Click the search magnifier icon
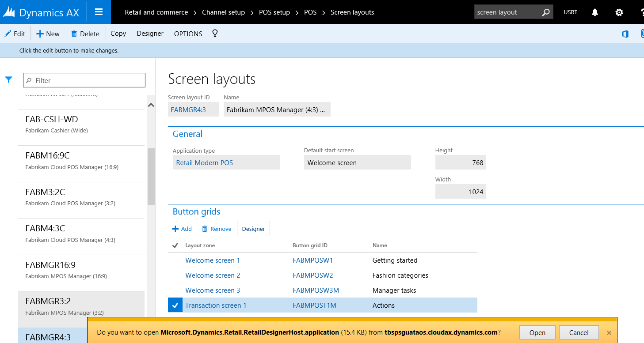The width and height of the screenshot is (644, 343). click(546, 12)
